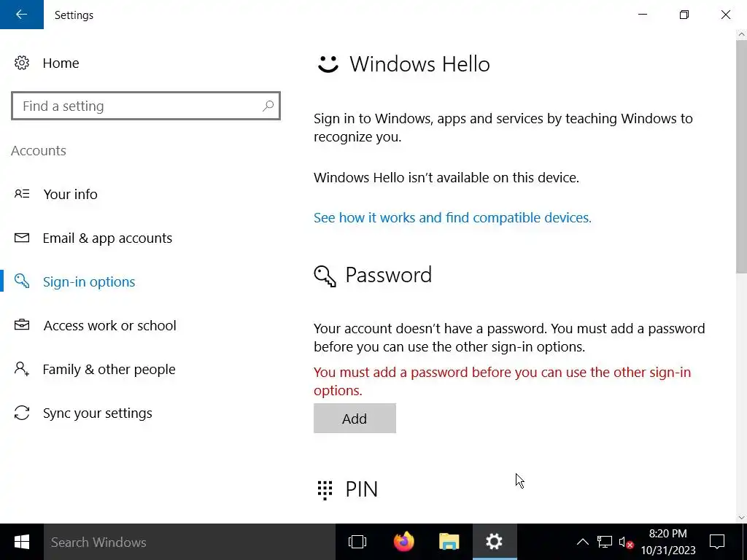Click the scrollbar thumb in Settings
747x560 pixels.
741,157
